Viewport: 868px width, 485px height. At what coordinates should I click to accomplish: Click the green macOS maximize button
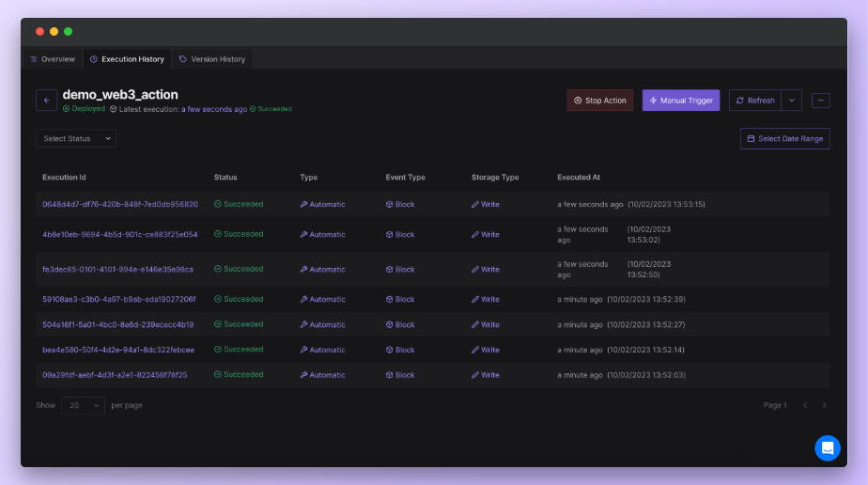[x=68, y=32]
